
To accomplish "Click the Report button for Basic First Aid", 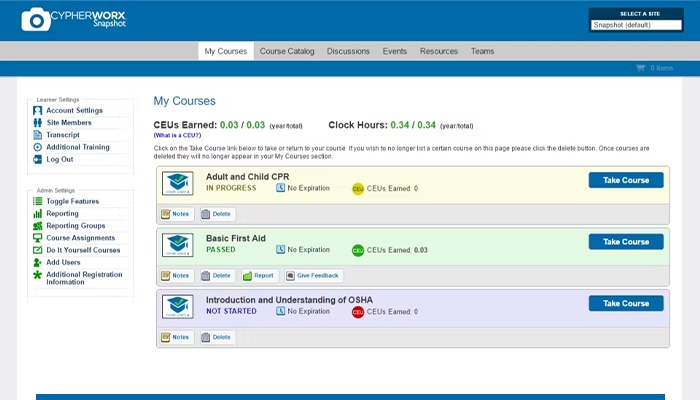I will point(258,276).
